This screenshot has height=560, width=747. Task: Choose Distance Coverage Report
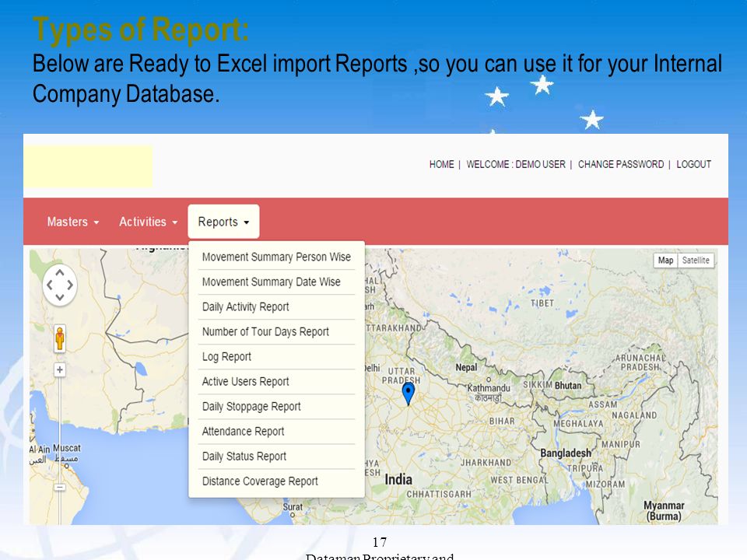(x=276, y=481)
